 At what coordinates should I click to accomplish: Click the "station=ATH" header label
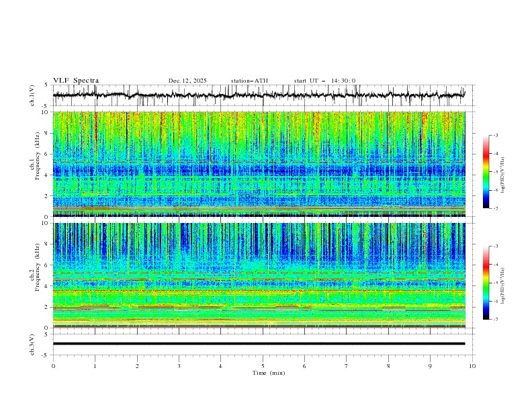(x=249, y=81)
